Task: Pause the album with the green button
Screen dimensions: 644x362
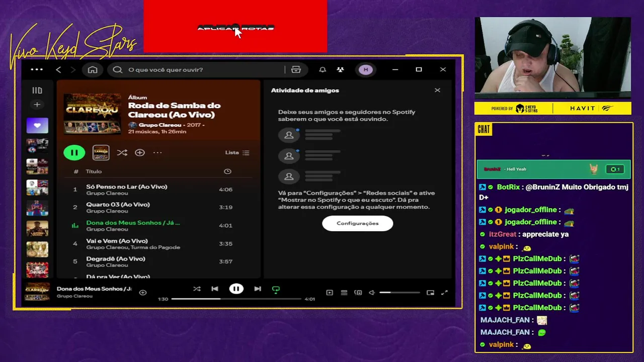Action: click(74, 153)
